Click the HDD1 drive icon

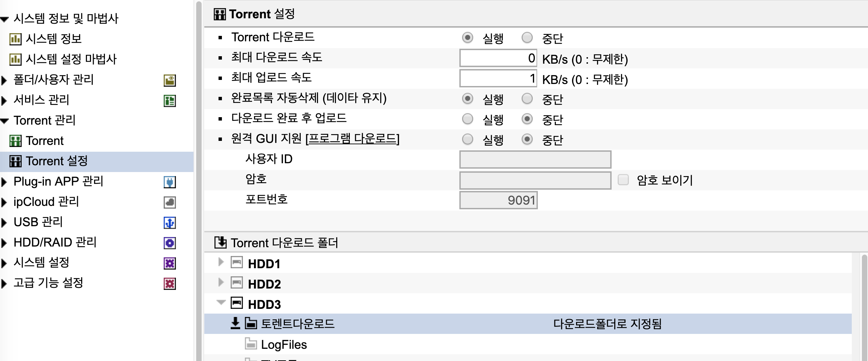[237, 262]
